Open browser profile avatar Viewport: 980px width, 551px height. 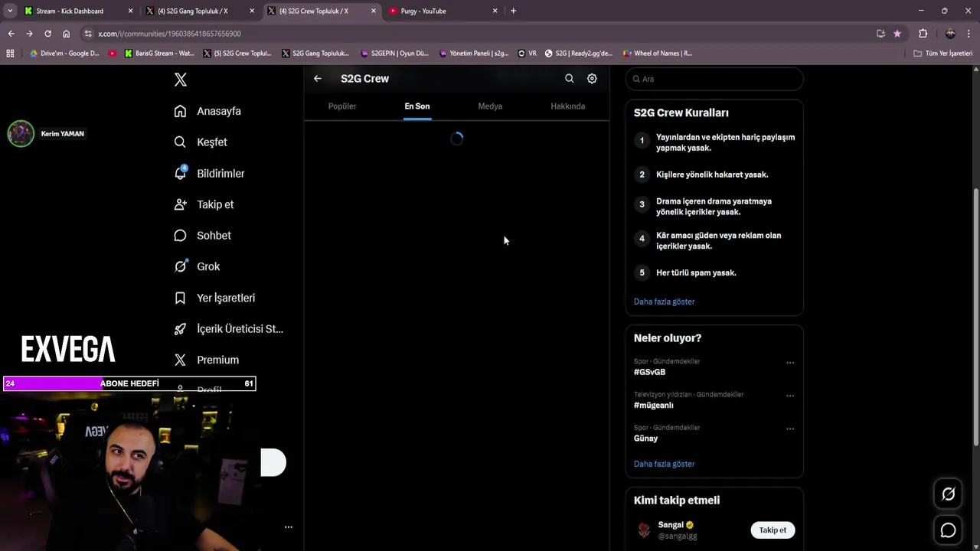950,34
